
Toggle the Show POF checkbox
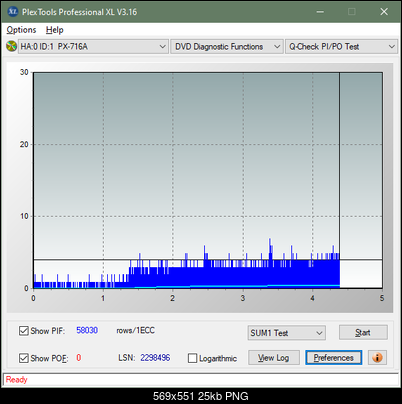[24, 358]
